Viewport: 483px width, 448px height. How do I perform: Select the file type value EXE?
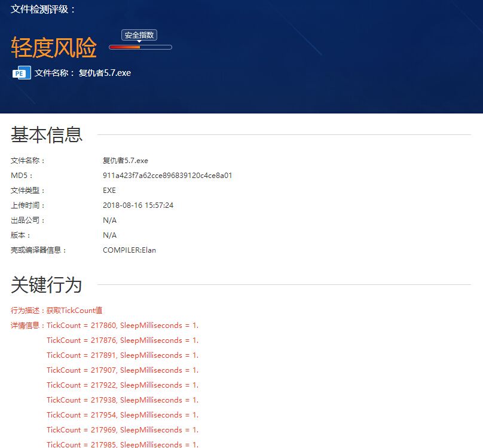coord(109,191)
